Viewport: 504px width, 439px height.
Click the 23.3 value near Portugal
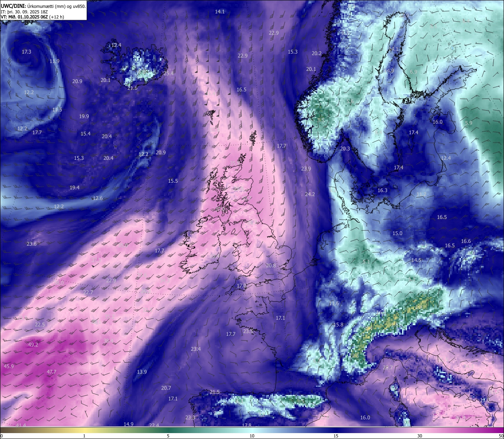[x=190, y=417]
